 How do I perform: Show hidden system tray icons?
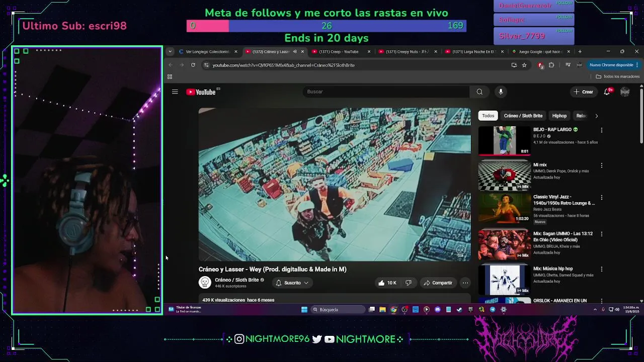[595, 310]
